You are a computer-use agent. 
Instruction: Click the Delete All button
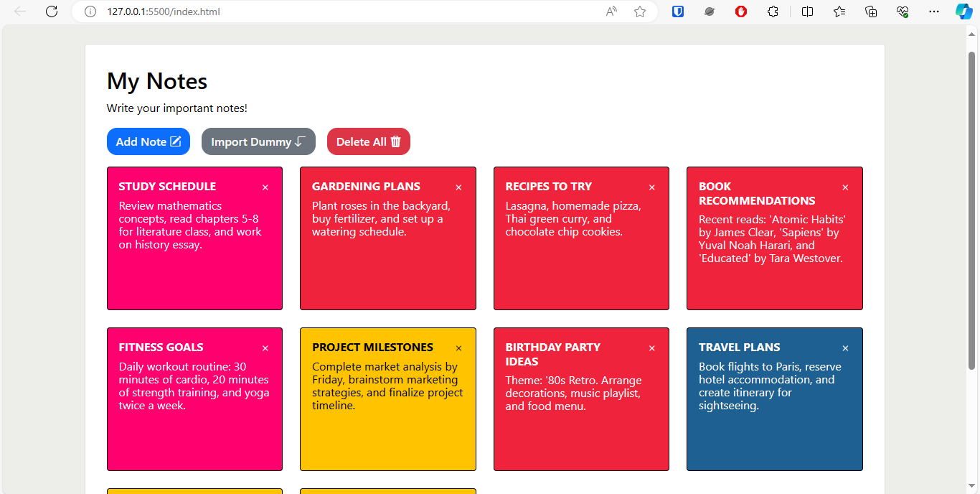pos(369,141)
